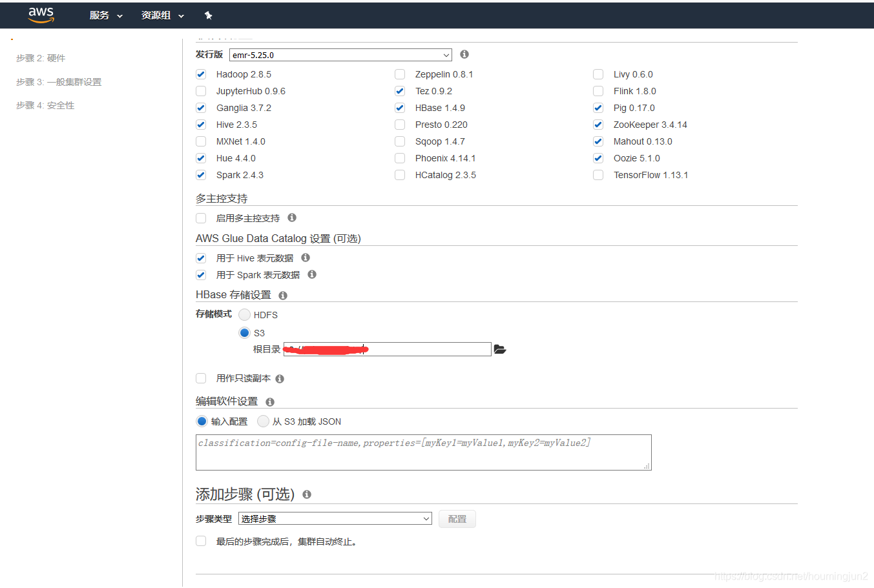Open info icon beside 用作只读副本
The width and height of the screenshot is (874, 588).
click(280, 379)
